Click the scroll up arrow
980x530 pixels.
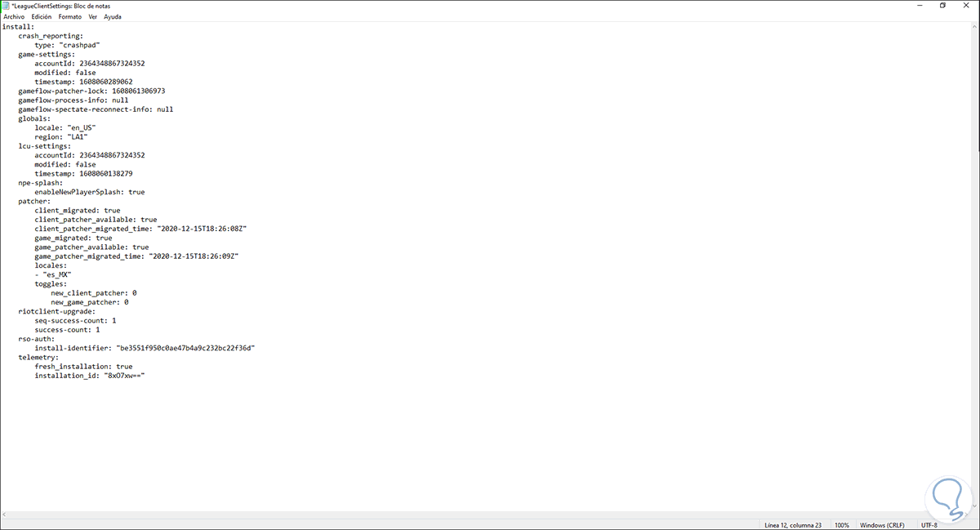[x=974, y=26]
